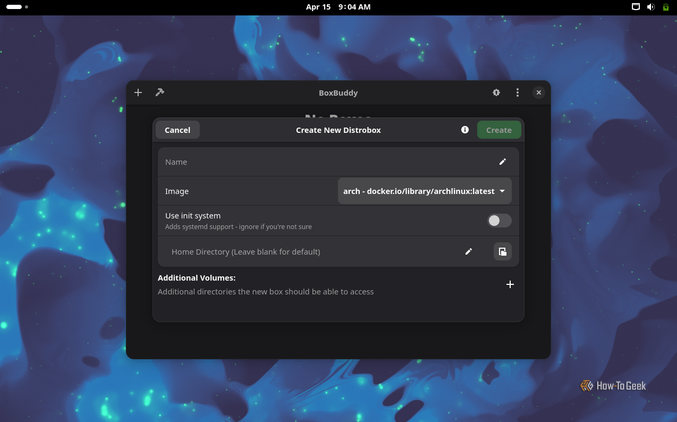Open the hammer assemble tool in BoxBuddy
This screenshot has width=677, height=422.
tap(160, 92)
